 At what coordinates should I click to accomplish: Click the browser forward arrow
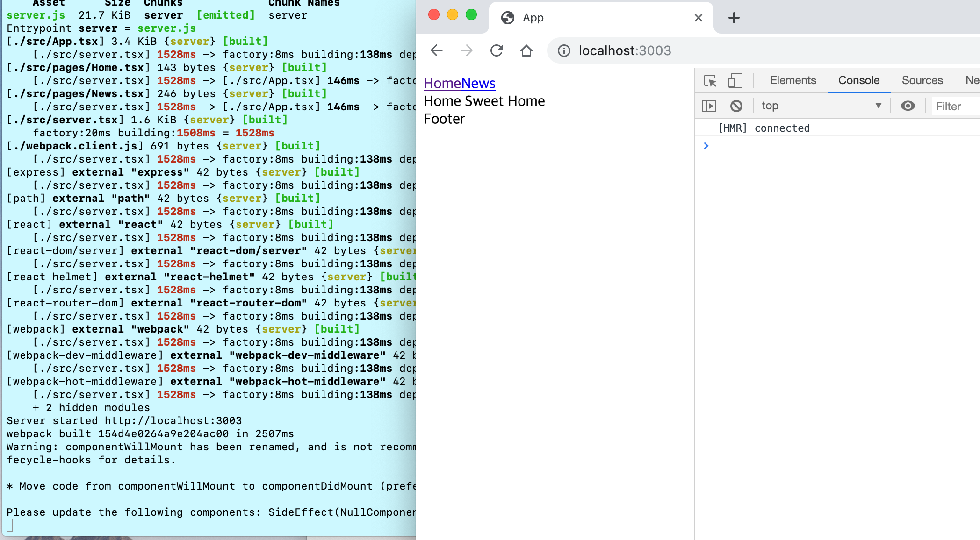466,50
